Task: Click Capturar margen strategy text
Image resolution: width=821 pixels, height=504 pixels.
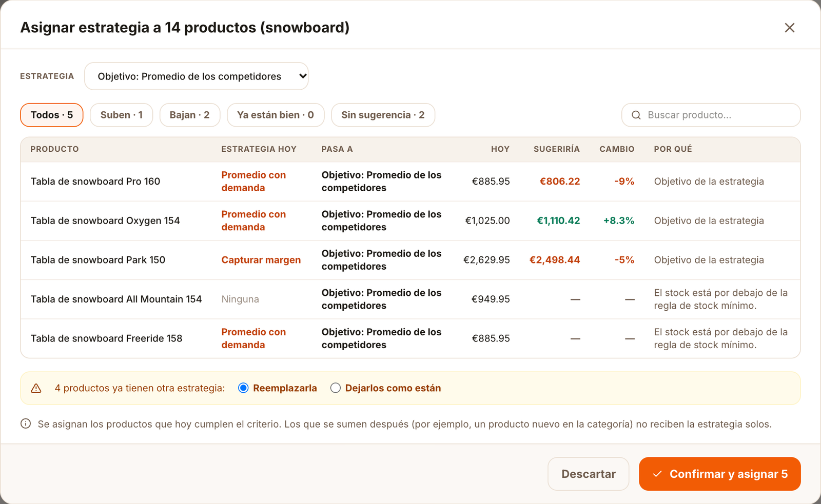Action: point(261,260)
